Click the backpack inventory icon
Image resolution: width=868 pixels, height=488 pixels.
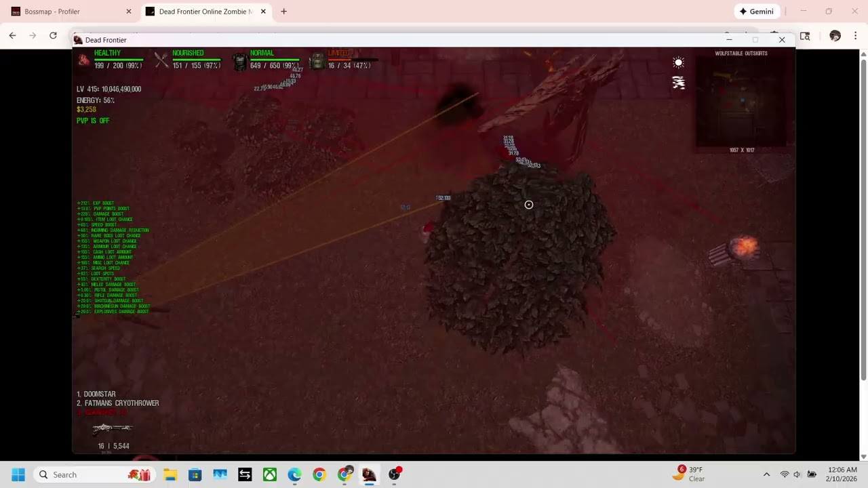pos(317,62)
